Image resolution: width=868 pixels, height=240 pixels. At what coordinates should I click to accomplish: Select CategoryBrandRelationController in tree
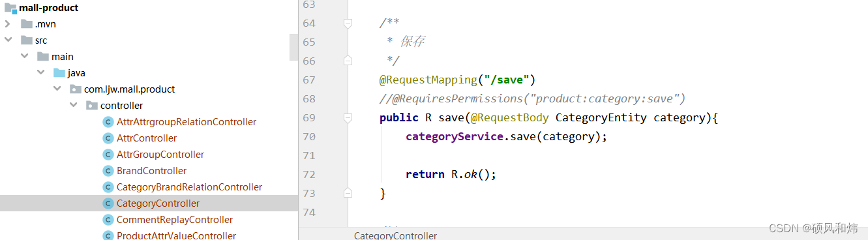coord(189,187)
